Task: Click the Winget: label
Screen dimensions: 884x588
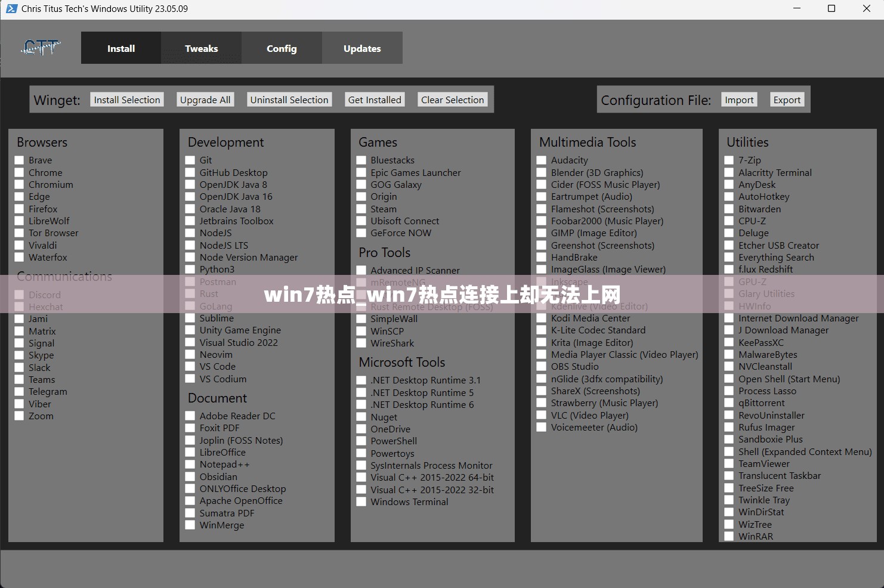Action: click(x=57, y=100)
